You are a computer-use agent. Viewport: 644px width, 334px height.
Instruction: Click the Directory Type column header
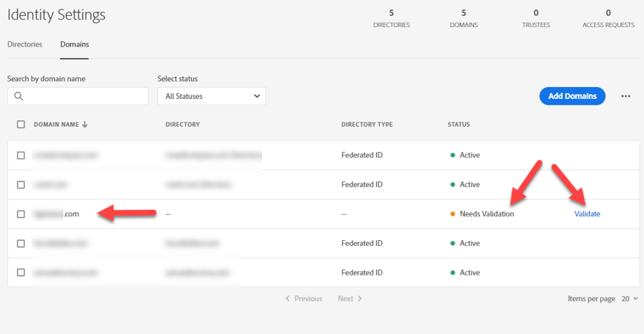coord(367,125)
